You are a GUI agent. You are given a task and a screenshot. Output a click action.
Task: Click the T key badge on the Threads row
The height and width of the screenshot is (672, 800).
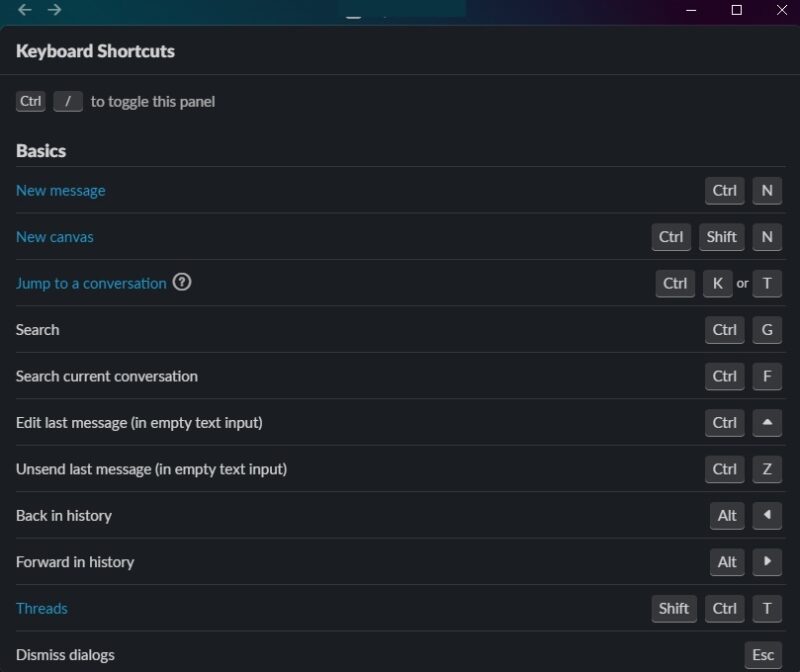click(767, 608)
